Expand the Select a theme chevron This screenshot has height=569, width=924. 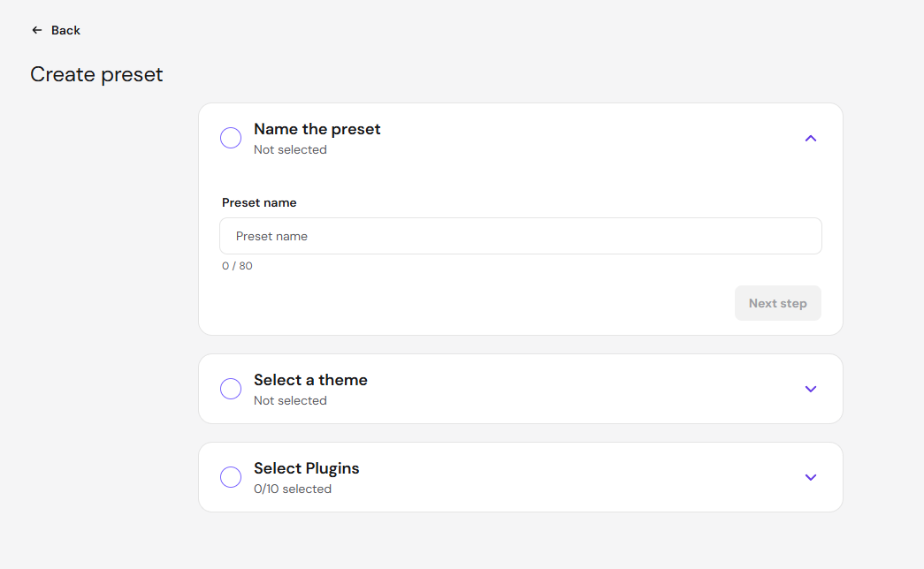coord(810,389)
